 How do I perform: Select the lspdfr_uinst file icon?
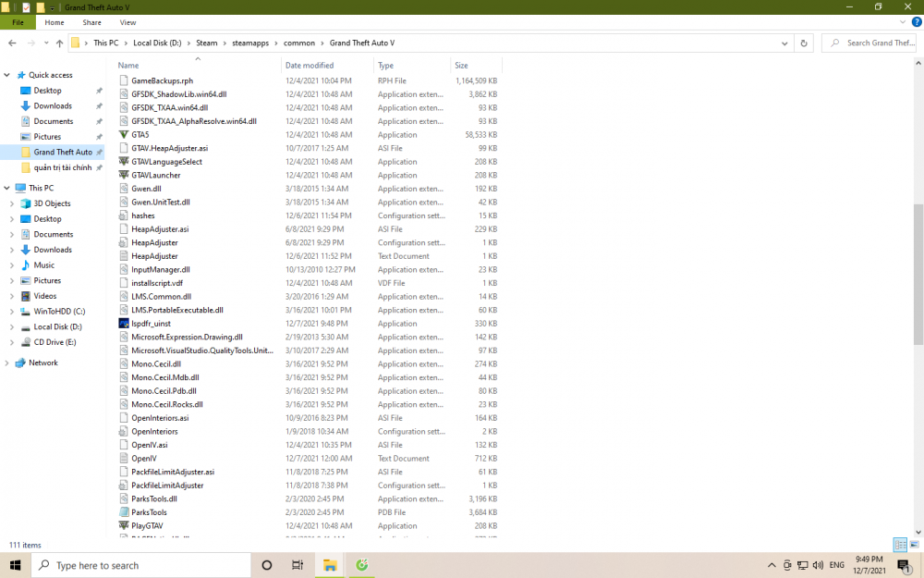(124, 324)
